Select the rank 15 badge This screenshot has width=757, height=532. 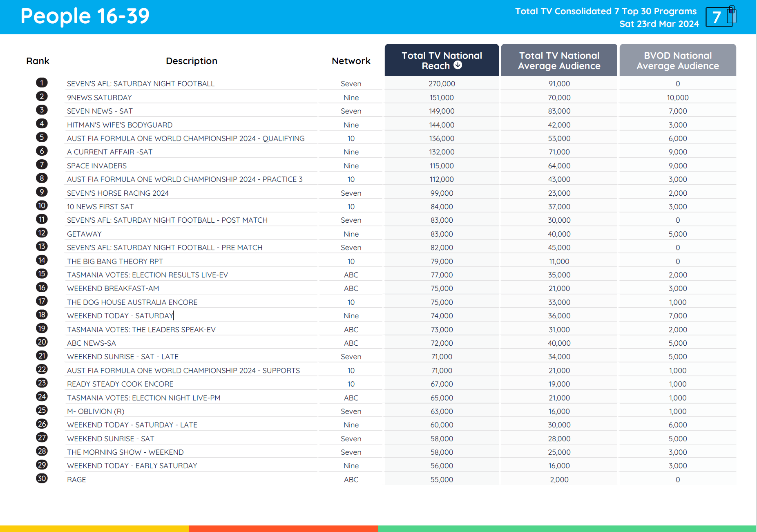(x=42, y=274)
